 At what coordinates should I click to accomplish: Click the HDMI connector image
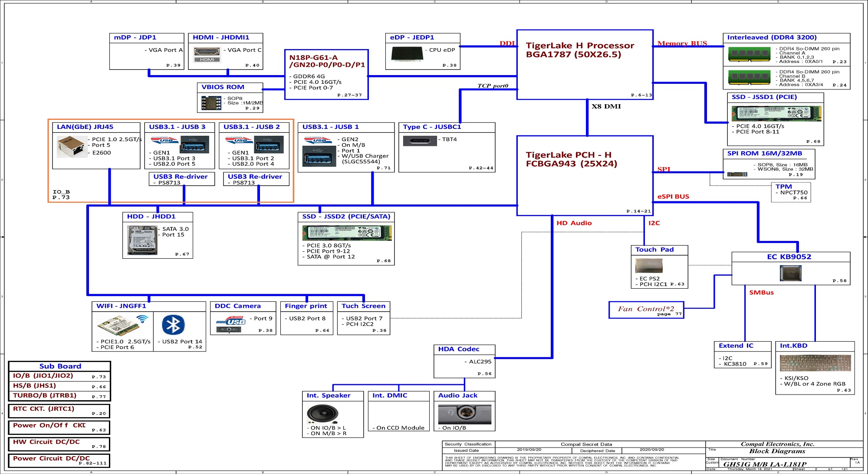[207, 54]
